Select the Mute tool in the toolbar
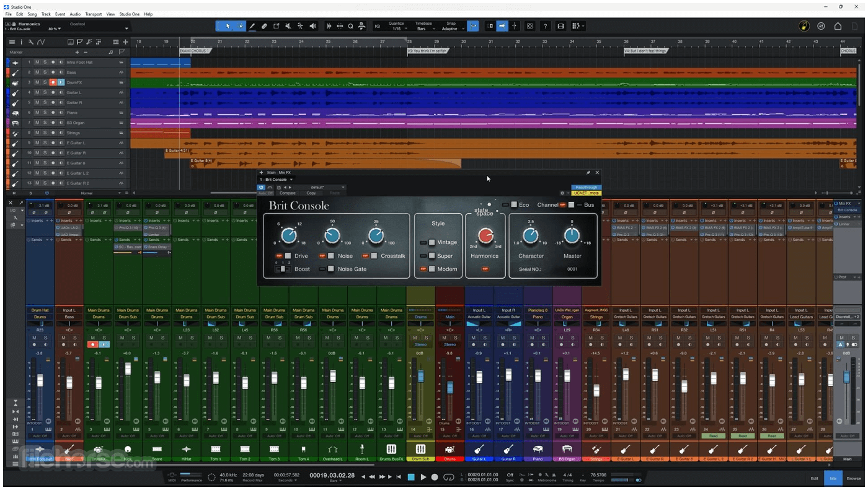868x490 pixels. [x=288, y=26]
